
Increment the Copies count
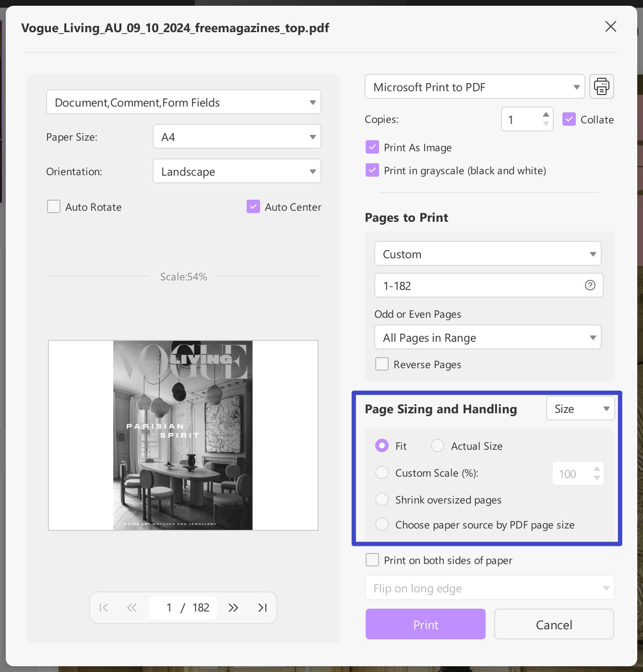(546, 114)
